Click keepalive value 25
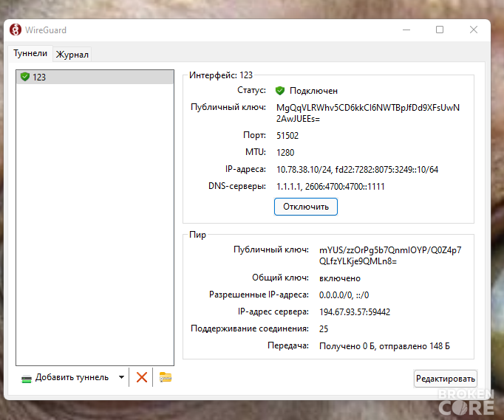Viewport: 504px width, 420px height. click(324, 329)
